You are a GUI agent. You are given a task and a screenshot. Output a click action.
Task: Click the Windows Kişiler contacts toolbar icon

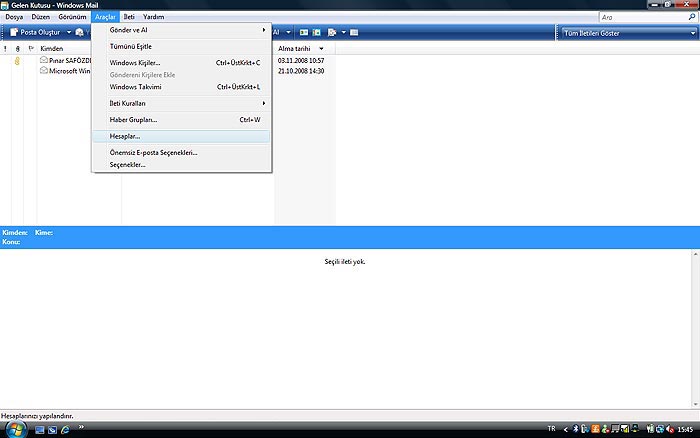pos(304,32)
